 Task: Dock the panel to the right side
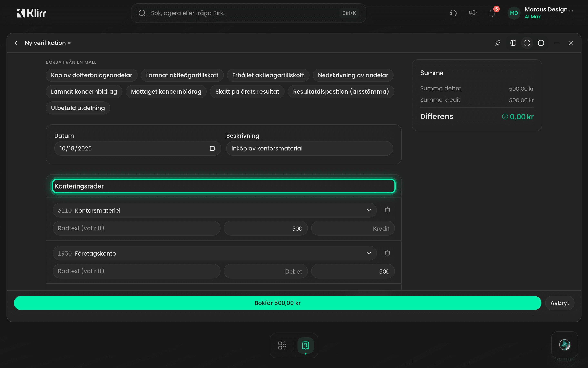(541, 43)
